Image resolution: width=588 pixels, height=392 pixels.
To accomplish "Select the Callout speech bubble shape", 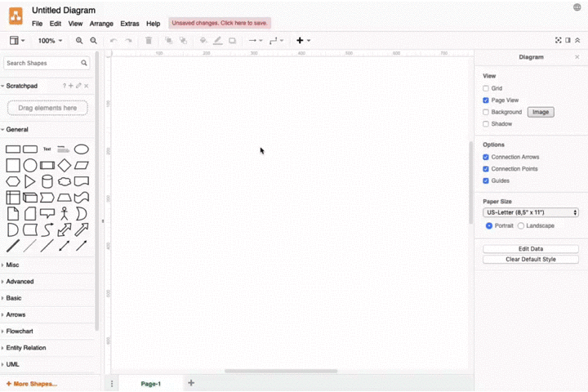I will coord(47,214).
